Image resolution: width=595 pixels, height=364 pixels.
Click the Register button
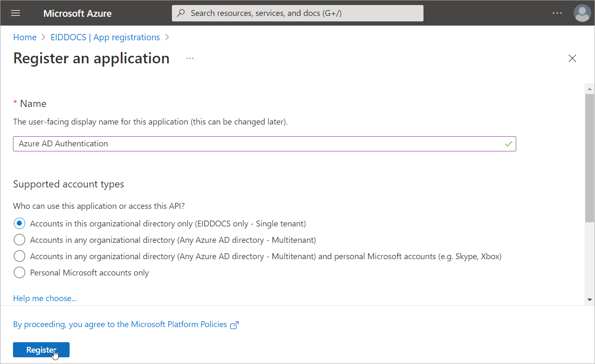(41, 350)
